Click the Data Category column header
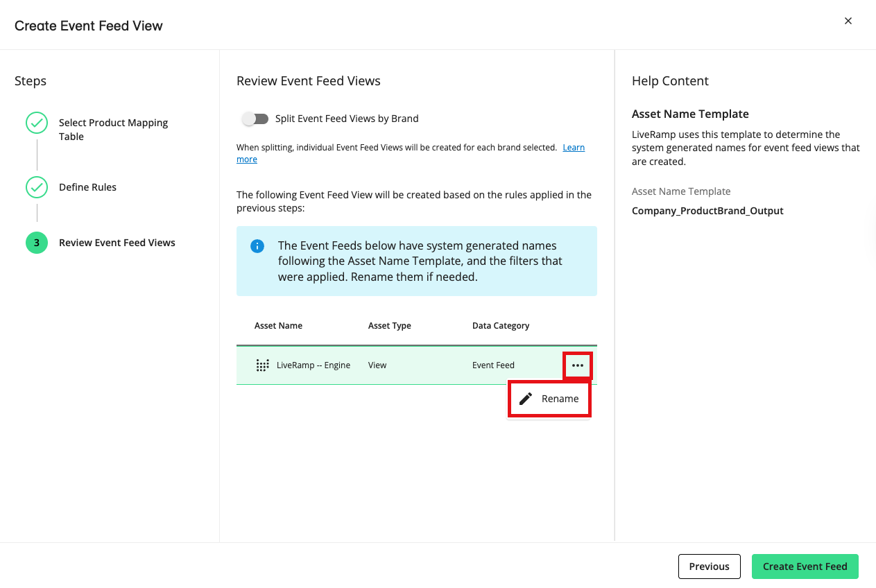 (x=500, y=326)
